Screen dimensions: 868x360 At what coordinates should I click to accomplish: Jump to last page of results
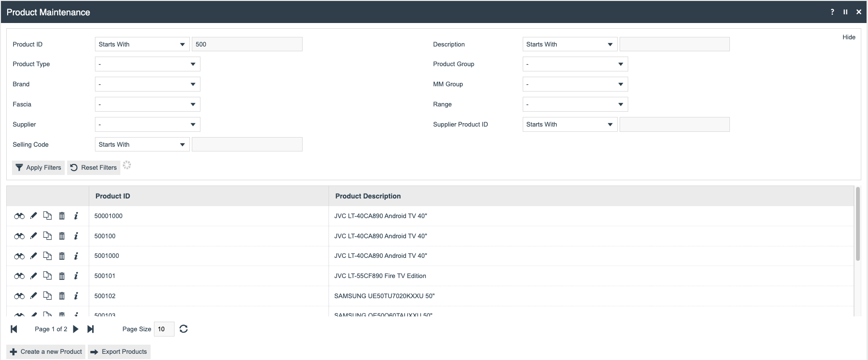(91, 329)
